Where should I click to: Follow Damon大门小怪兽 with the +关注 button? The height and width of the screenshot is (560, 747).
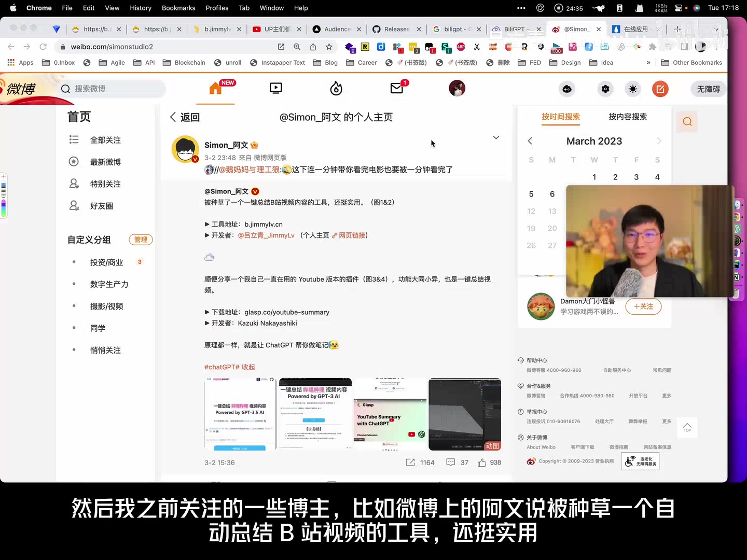pos(643,306)
